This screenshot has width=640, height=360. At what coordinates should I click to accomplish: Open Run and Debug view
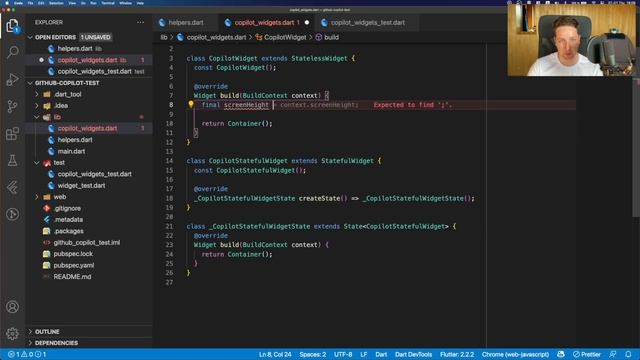click(12, 80)
